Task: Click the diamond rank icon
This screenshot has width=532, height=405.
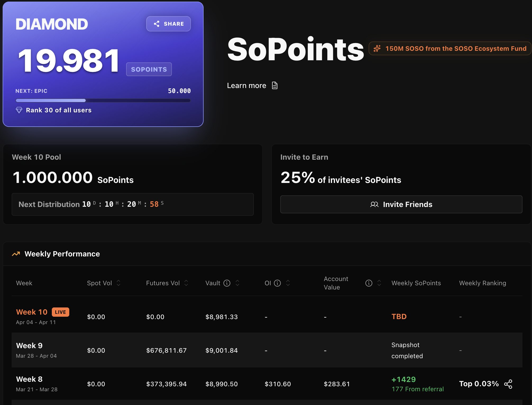Action: click(19, 110)
